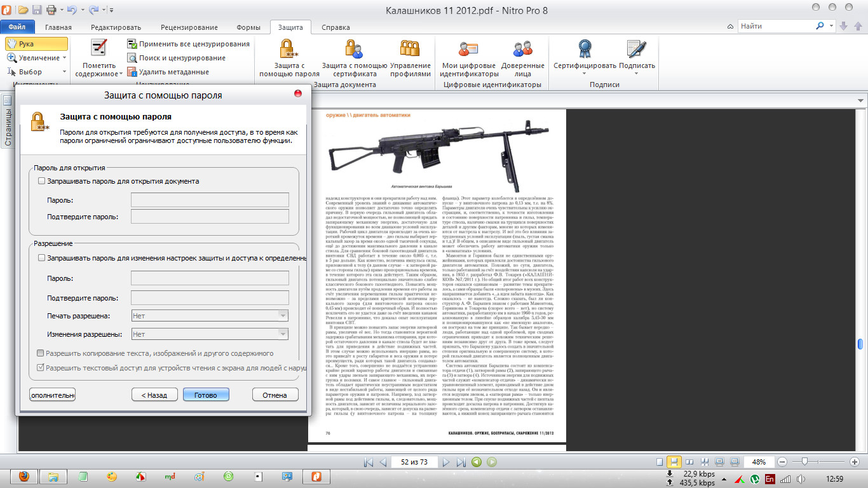
Task: Switch to the Справка tab
Action: (x=336, y=27)
